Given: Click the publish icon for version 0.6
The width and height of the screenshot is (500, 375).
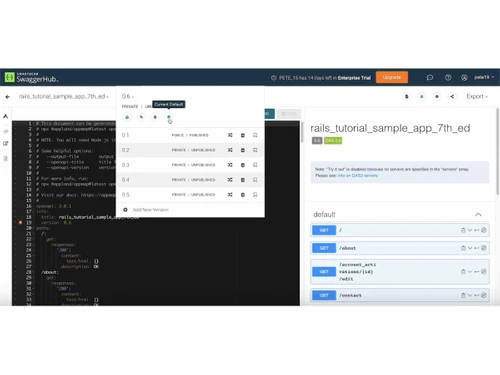Looking at the screenshot, I should tap(141, 117).
